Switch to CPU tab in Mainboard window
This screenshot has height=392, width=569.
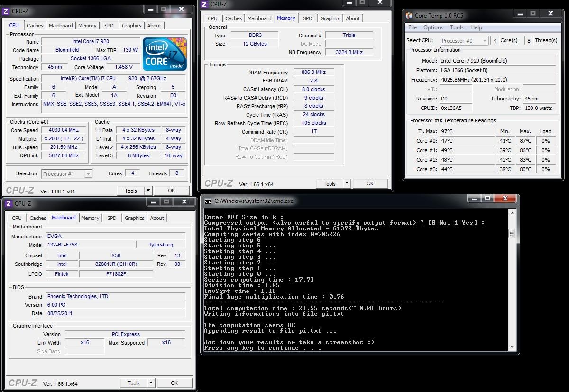click(x=17, y=218)
